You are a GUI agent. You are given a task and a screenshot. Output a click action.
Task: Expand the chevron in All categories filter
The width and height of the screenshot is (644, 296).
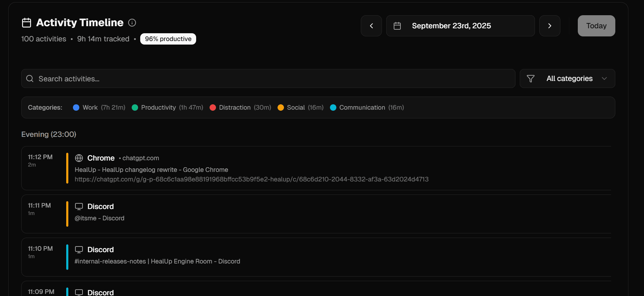(604, 79)
